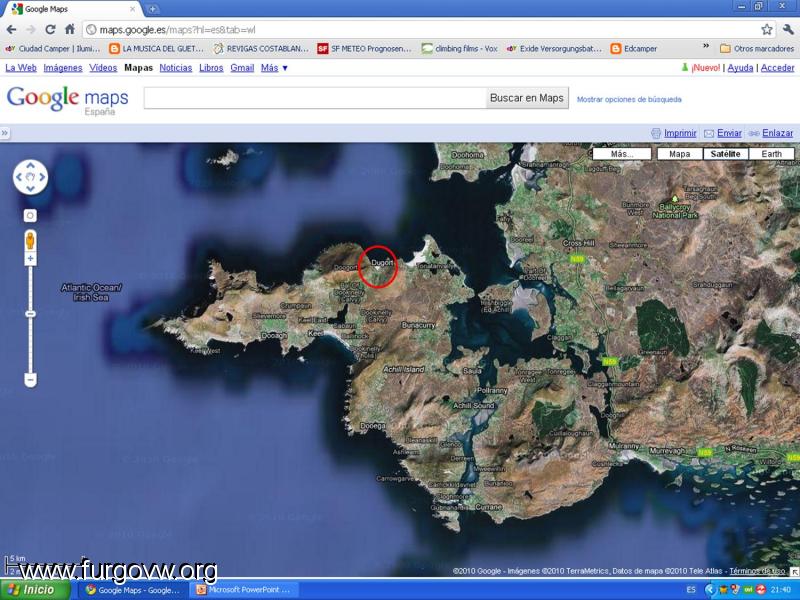Screen dimensions: 800x600
Task: Open 'La Web' Google link
Action: coord(21,68)
